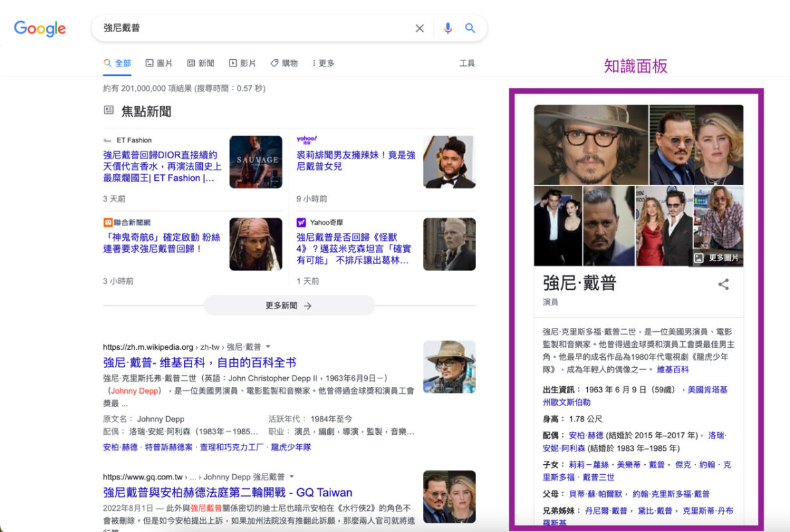Viewport: 790px width, 532px height.
Task: Open the 美國肯塔基 birthplace link
Action: [708, 390]
